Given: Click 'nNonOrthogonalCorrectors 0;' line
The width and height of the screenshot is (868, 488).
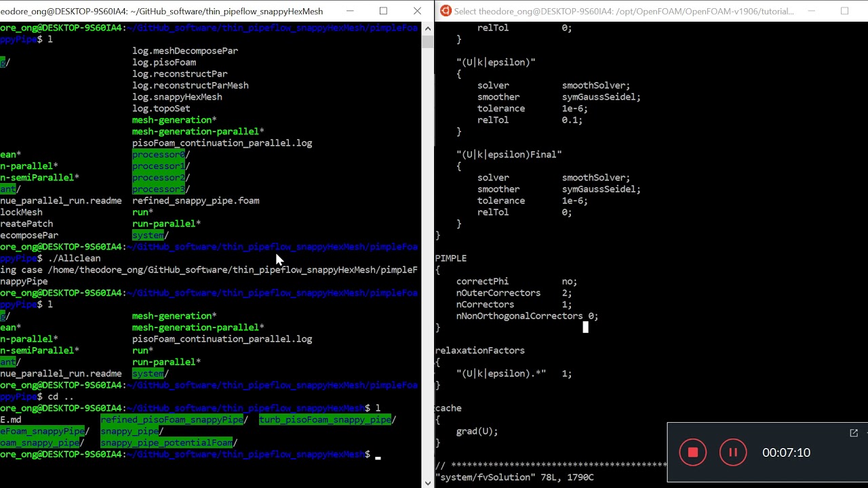Looking at the screenshot, I should [x=527, y=316].
